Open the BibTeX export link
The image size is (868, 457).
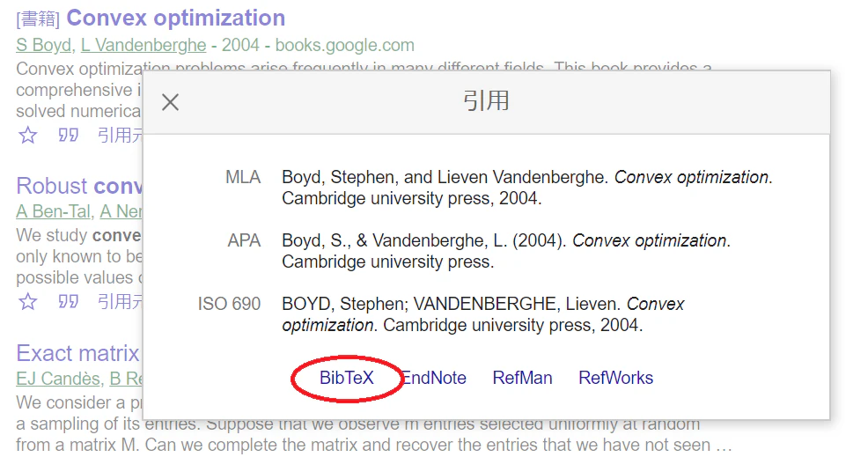[x=347, y=378]
